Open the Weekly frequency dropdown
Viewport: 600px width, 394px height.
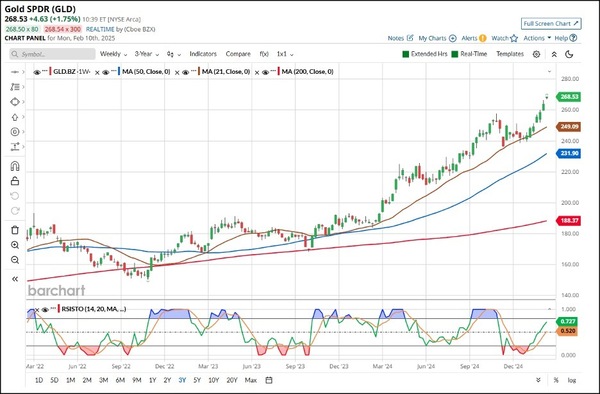[x=113, y=54]
